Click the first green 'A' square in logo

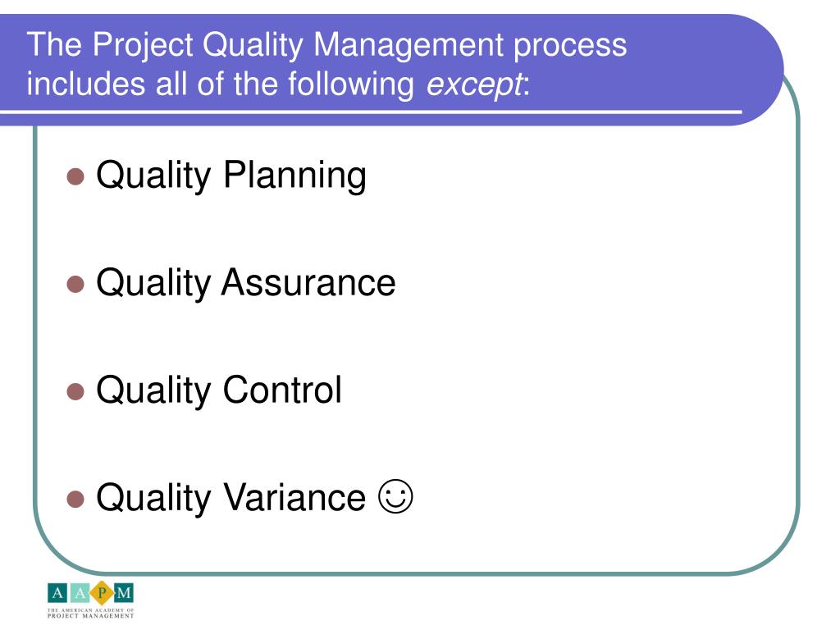click(x=57, y=593)
